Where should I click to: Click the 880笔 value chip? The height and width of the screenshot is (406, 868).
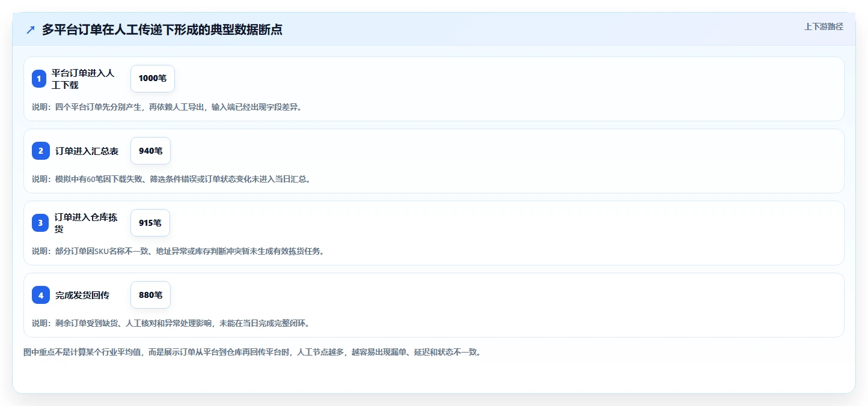150,295
